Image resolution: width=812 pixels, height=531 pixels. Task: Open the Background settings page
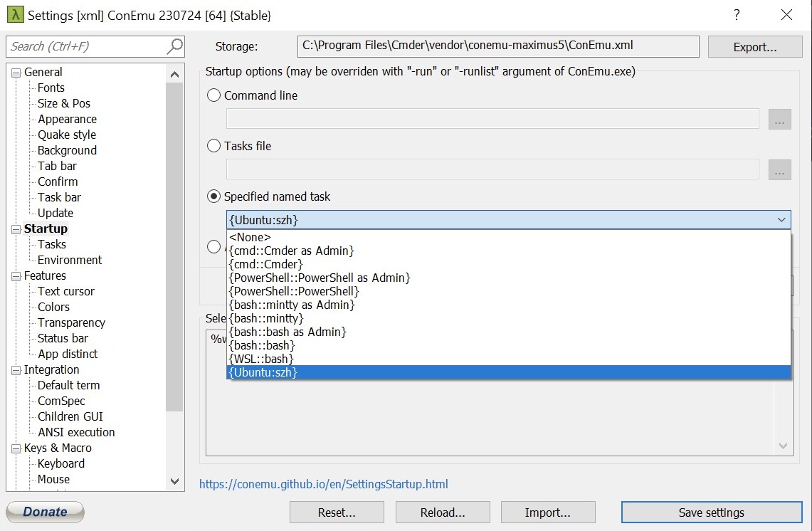click(x=67, y=150)
